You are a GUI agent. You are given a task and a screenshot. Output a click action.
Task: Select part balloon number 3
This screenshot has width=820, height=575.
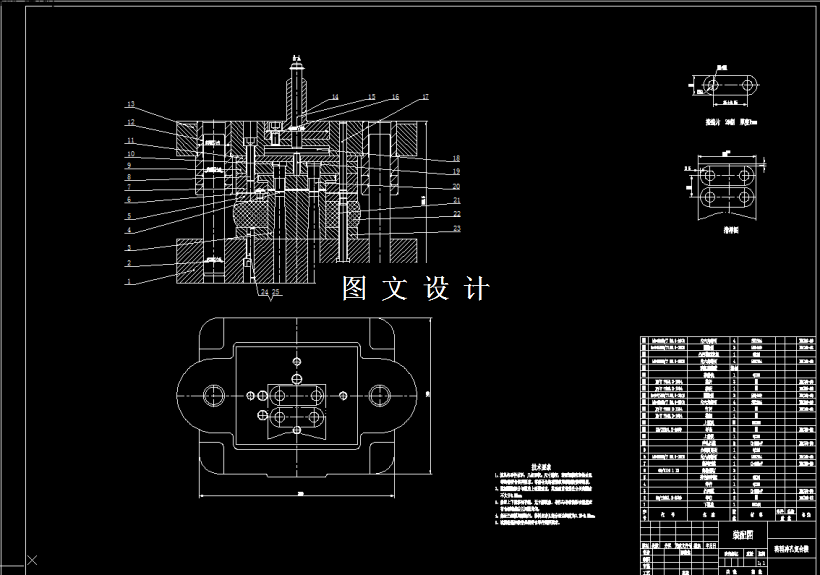129,248
